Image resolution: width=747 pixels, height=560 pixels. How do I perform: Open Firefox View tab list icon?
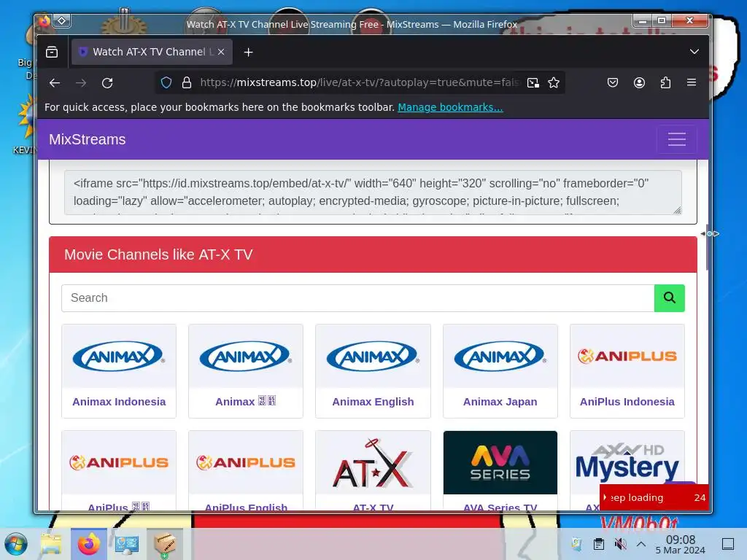tap(52, 52)
